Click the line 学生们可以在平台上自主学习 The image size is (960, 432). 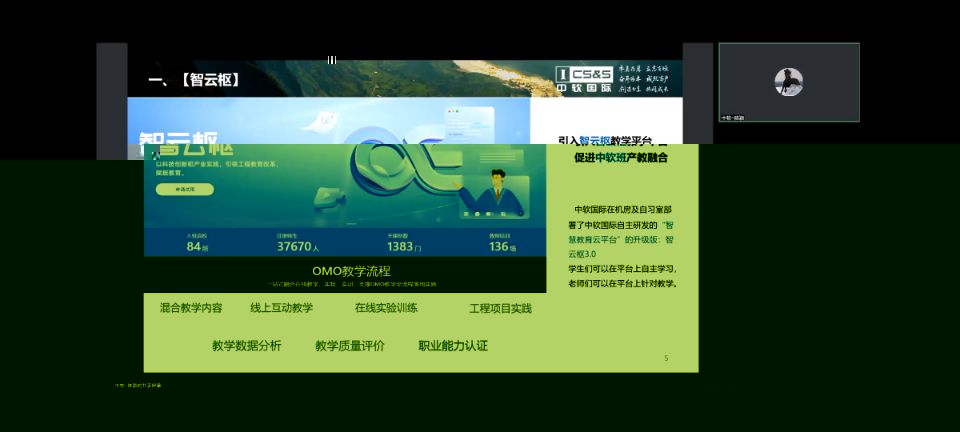point(622,269)
